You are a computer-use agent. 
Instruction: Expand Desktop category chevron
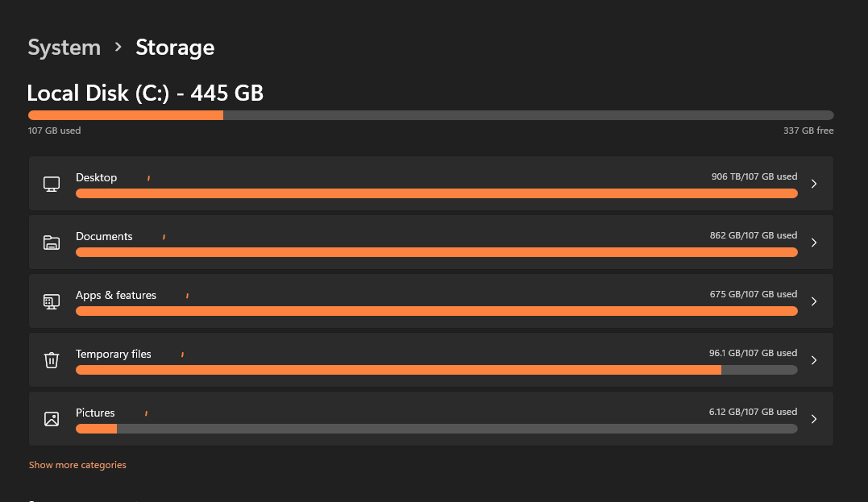click(x=814, y=184)
